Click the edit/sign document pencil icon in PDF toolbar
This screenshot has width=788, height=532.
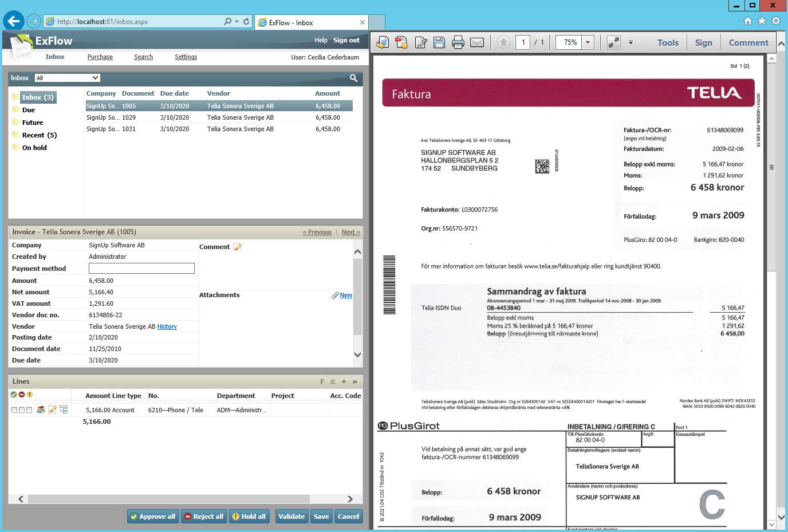click(x=421, y=42)
